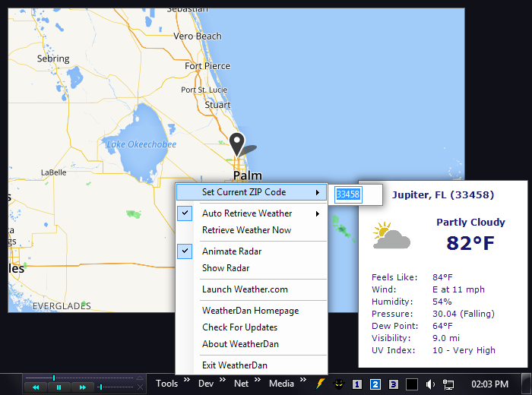Open the Media taskbar toolbar
The height and width of the screenshot is (395, 532).
click(x=281, y=384)
